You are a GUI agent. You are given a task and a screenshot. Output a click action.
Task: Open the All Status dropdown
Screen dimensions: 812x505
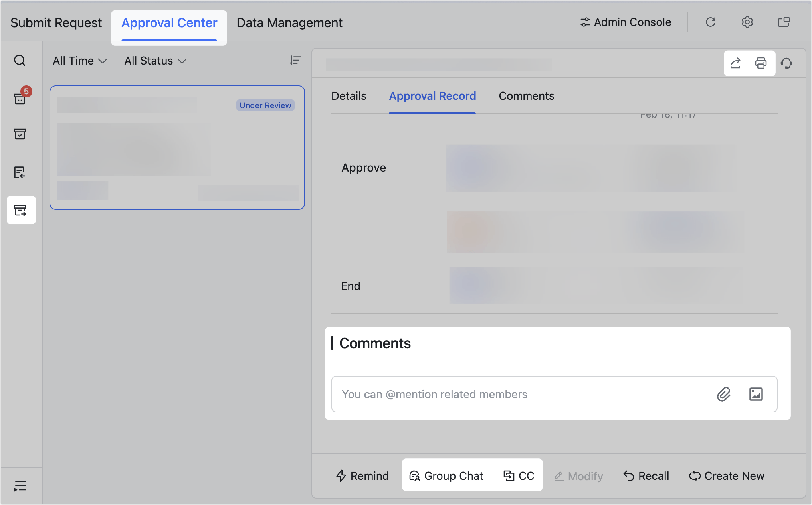click(x=155, y=61)
